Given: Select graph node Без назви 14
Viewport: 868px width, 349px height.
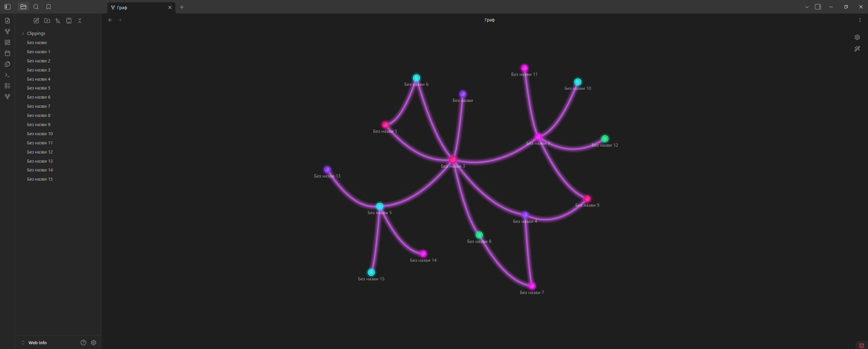Looking at the screenshot, I should point(423,253).
